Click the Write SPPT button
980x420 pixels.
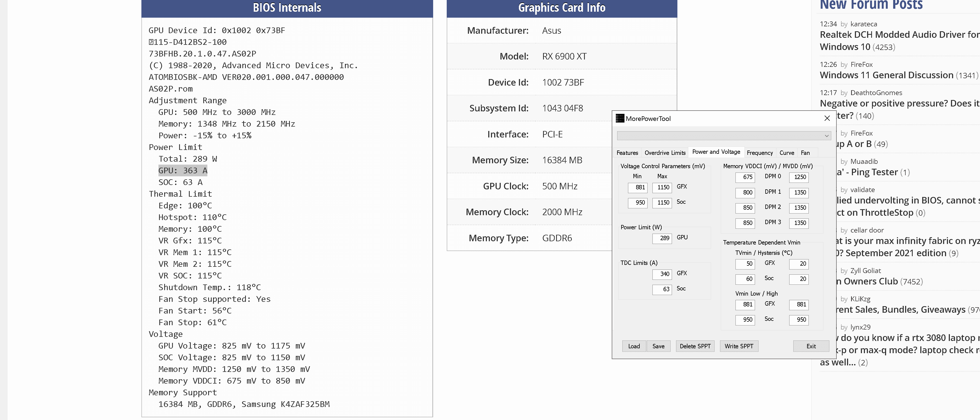738,346
